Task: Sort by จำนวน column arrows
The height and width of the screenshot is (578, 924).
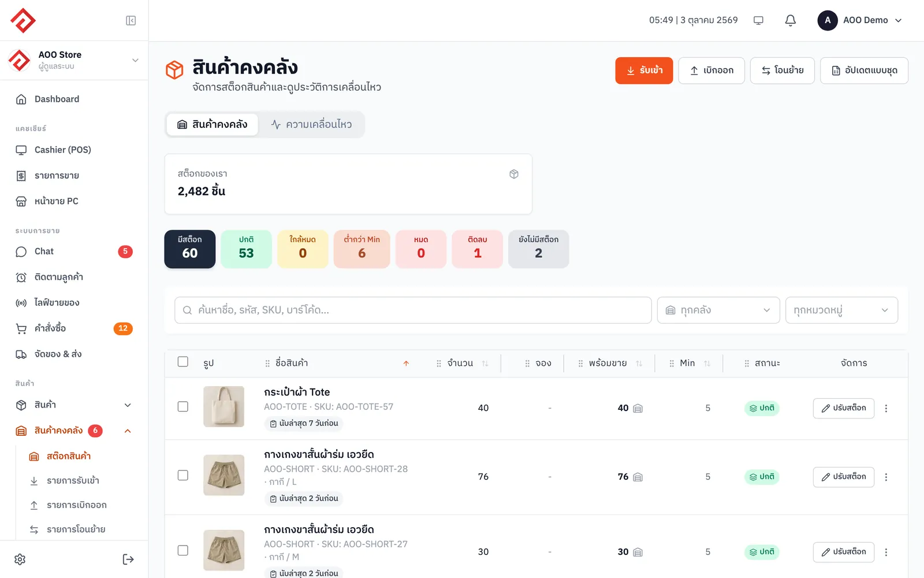Action: coord(485,364)
